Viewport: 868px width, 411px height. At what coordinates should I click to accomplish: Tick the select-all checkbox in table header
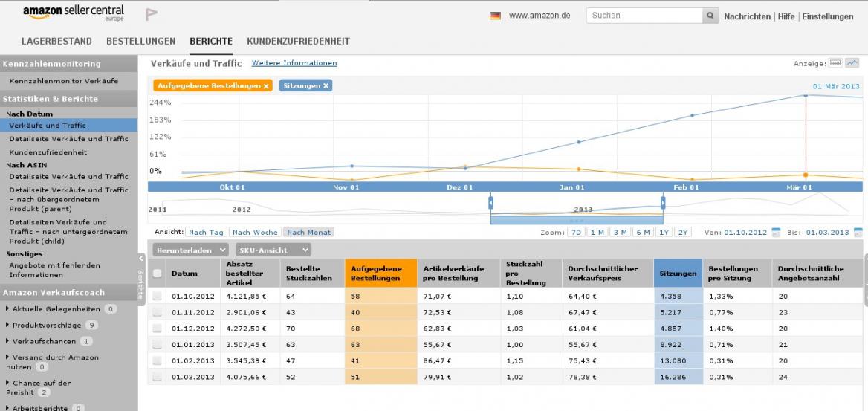(x=158, y=273)
